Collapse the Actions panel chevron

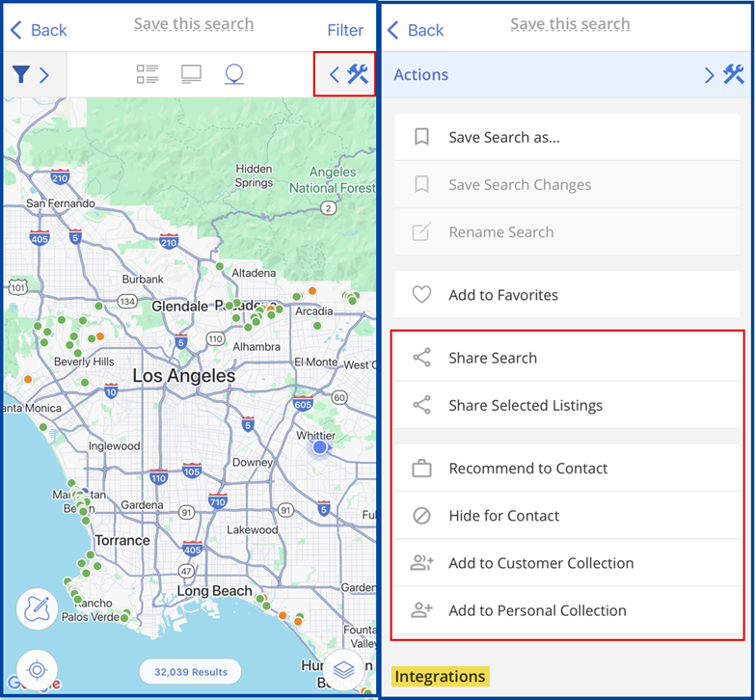[709, 75]
